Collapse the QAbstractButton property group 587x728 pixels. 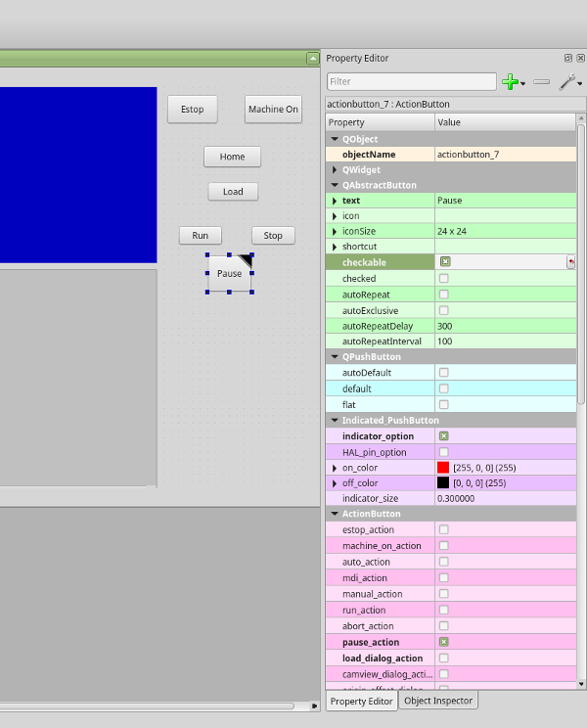point(335,185)
